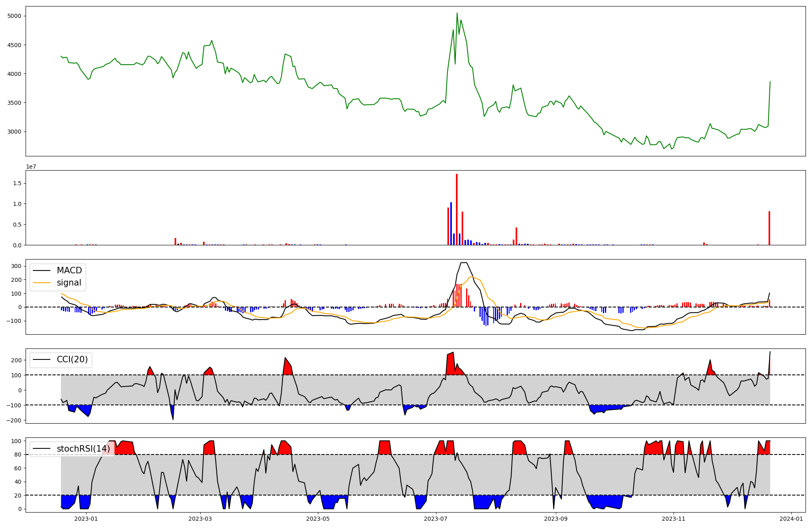Click the 80 tick on stochRSI axis
The width and height of the screenshot is (812, 528).
(17, 454)
